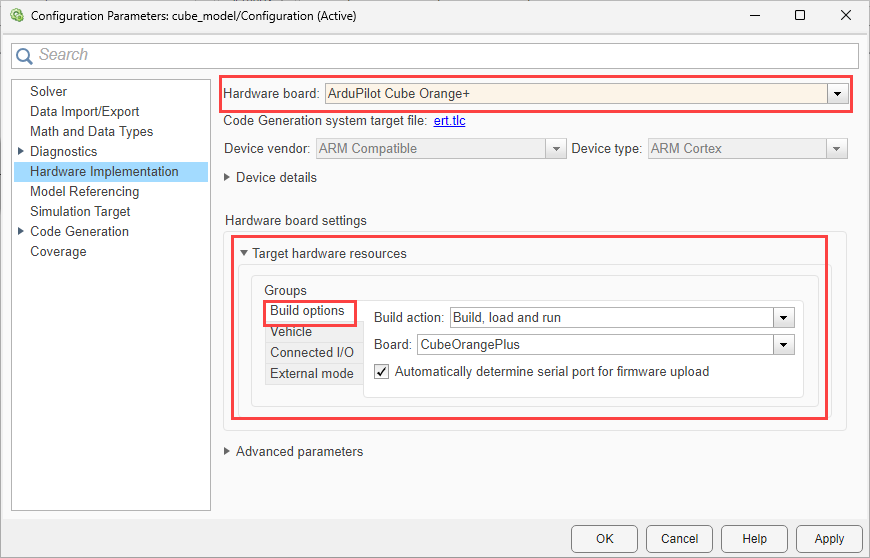Screen dimensions: 870x558
Task: Expand the Device details section
Action: click(227, 177)
